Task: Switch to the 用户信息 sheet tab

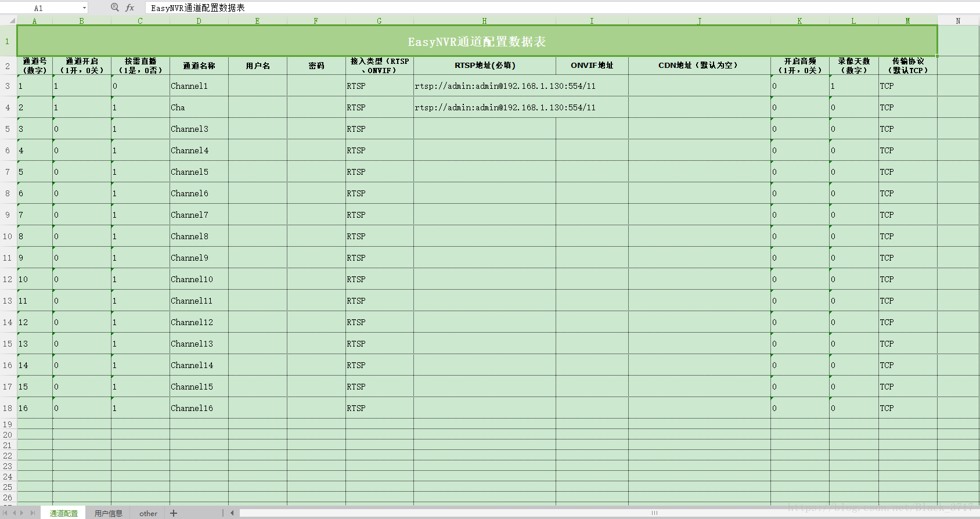Action: tap(108, 513)
